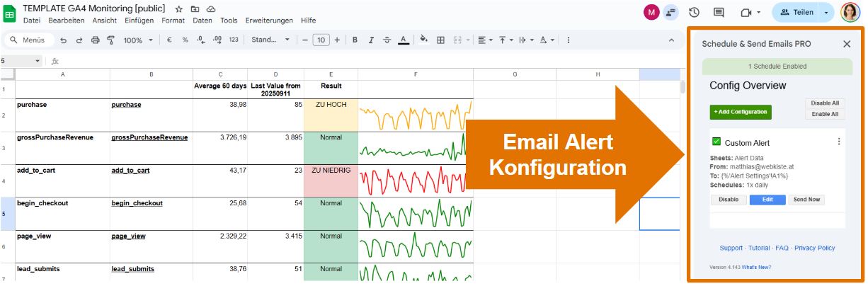868x286 pixels.
Task: Open the Format menu
Action: 173,21
